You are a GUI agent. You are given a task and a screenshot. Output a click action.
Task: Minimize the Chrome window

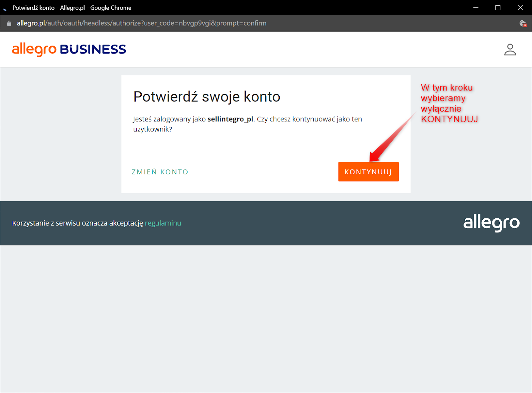[x=476, y=8]
